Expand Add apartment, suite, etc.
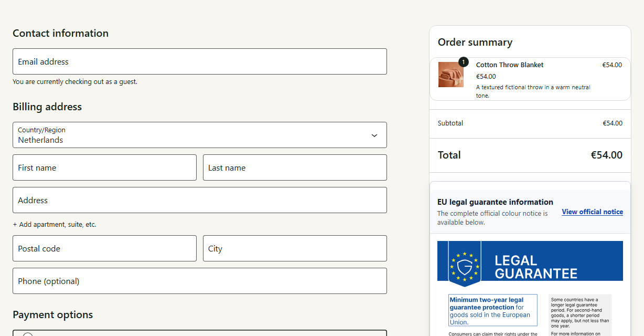This screenshot has height=336, width=644. (x=55, y=224)
